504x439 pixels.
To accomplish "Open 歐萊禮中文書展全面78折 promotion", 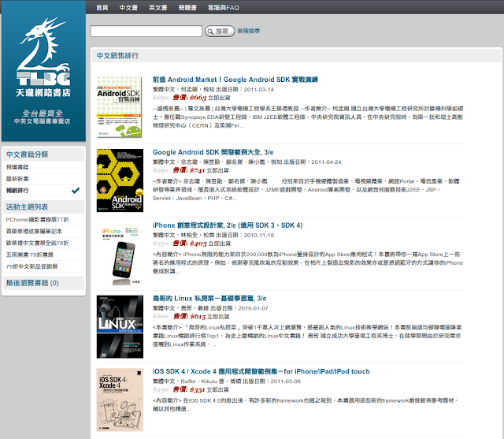I will (37, 243).
